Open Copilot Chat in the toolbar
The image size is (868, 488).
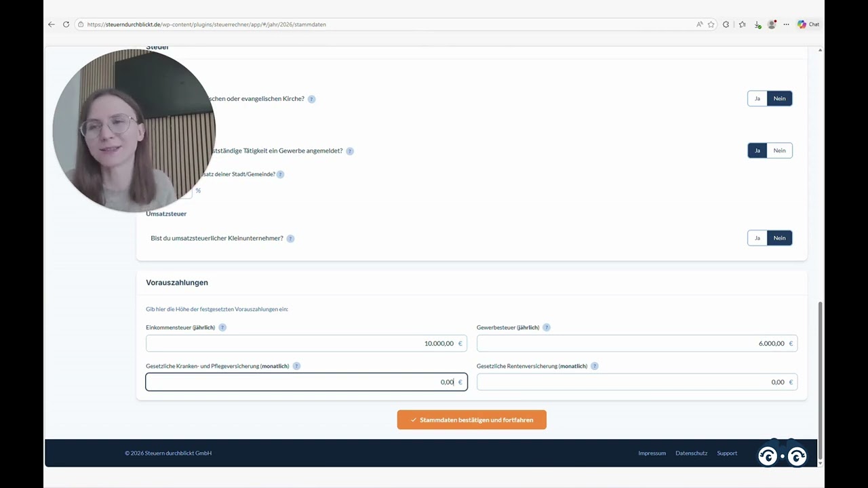(808, 24)
